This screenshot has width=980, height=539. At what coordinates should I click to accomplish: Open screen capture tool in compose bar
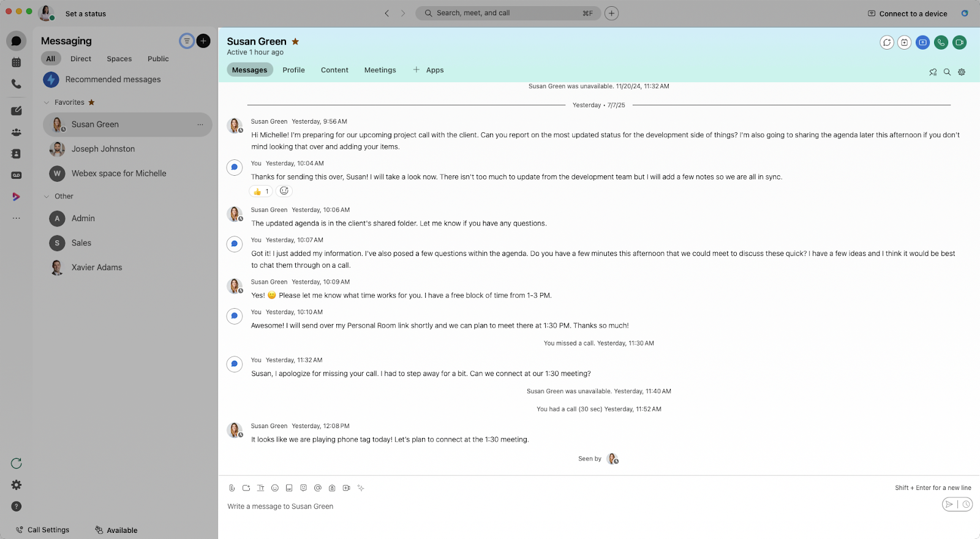click(x=246, y=488)
